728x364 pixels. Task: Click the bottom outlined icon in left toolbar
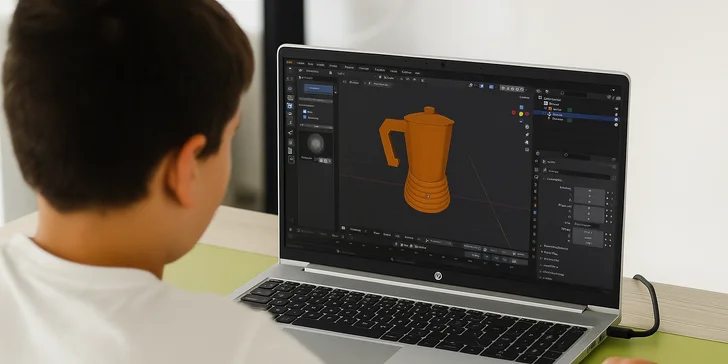coord(291,159)
